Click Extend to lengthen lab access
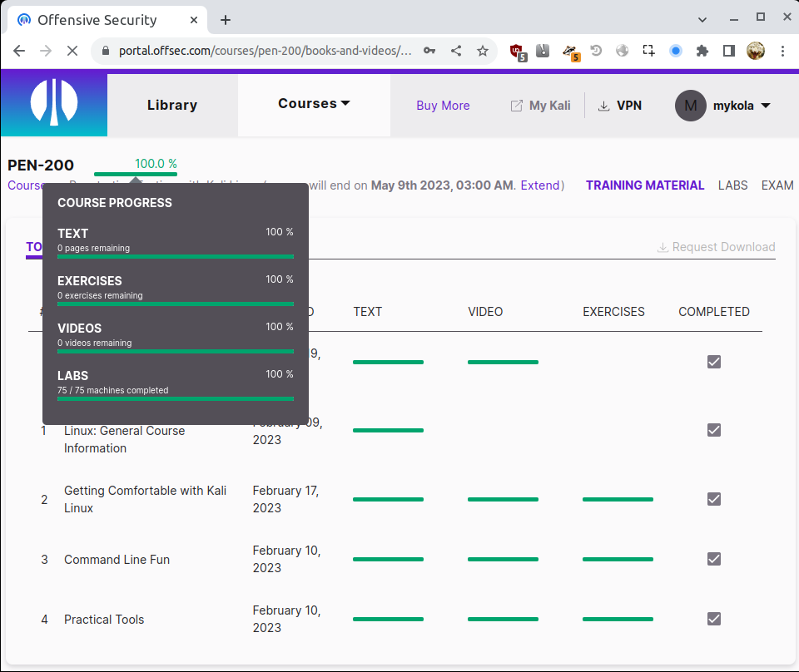Viewport: 799px width, 672px height. click(x=540, y=185)
